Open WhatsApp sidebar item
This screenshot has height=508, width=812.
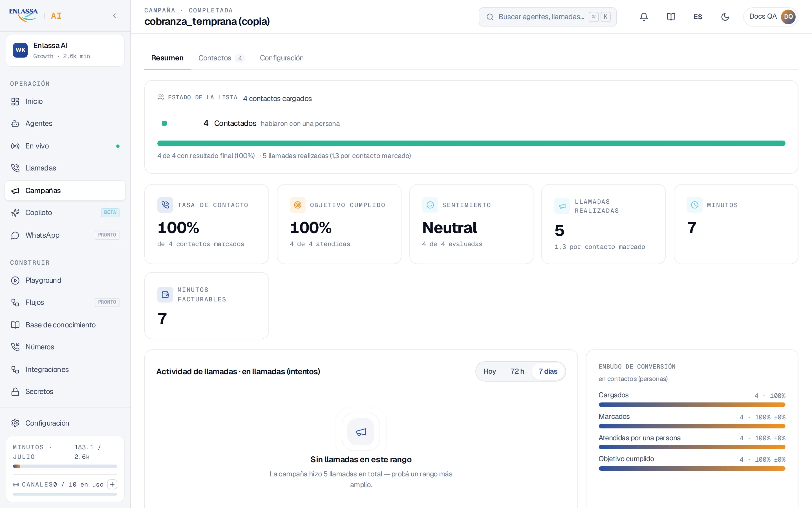coord(65,235)
